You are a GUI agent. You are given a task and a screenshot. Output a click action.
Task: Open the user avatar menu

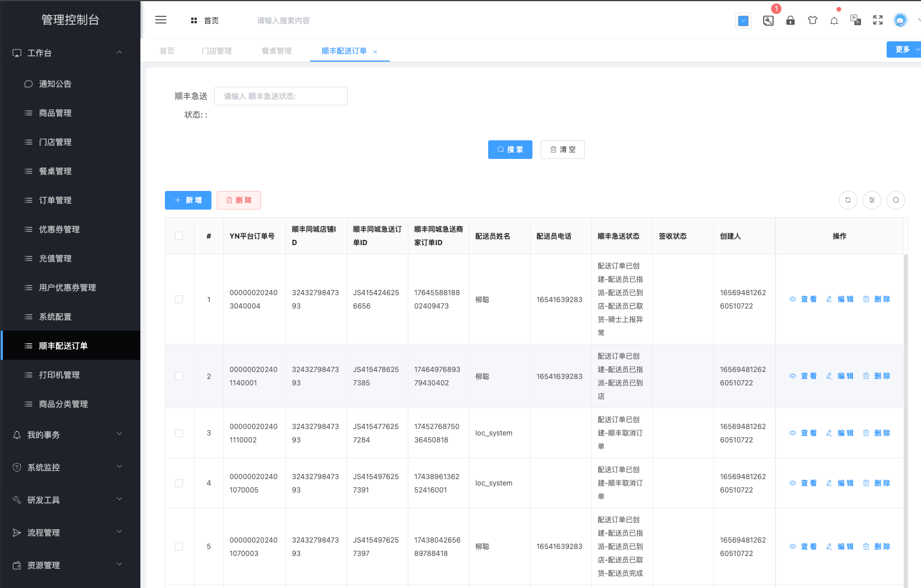pos(901,20)
